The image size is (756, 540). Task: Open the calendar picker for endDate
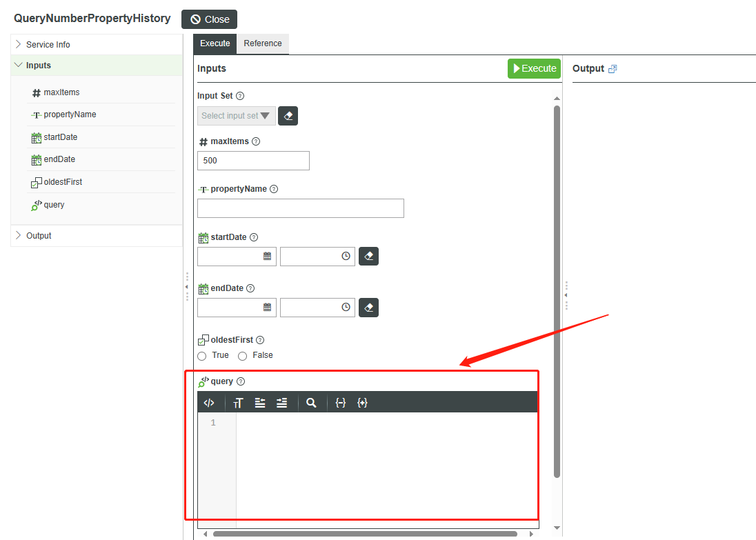pos(268,308)
